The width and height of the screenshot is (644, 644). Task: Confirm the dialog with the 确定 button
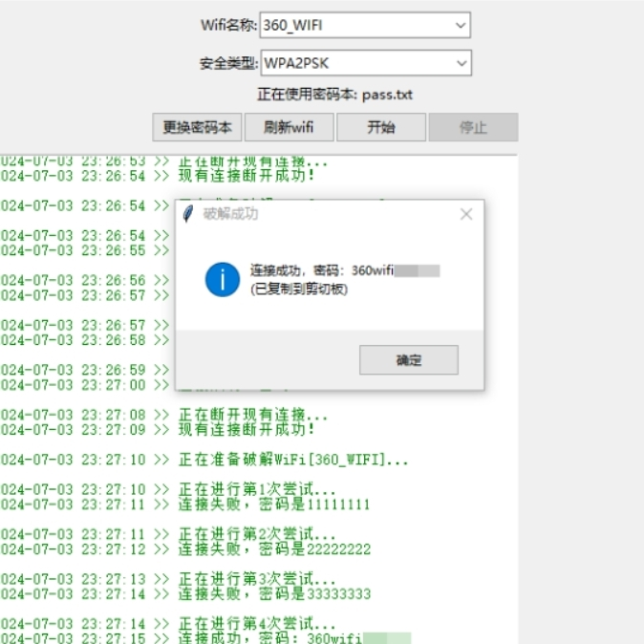coord(409,360)
